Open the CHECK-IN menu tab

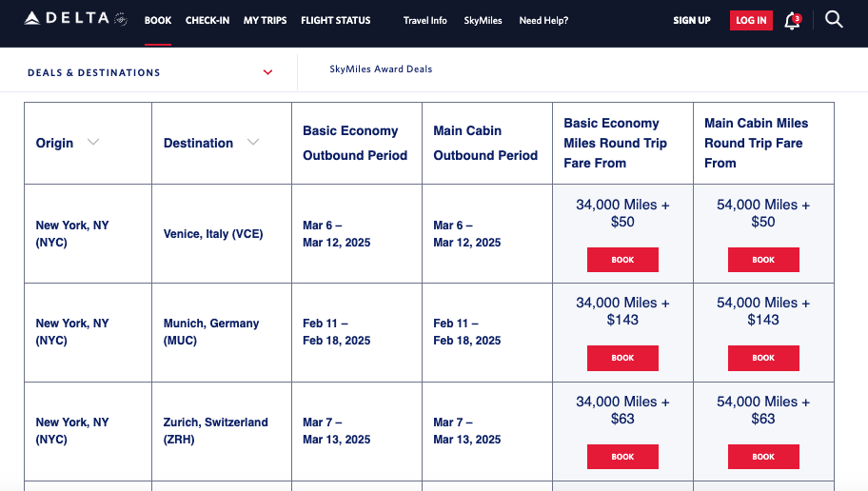tap(207, 21)
